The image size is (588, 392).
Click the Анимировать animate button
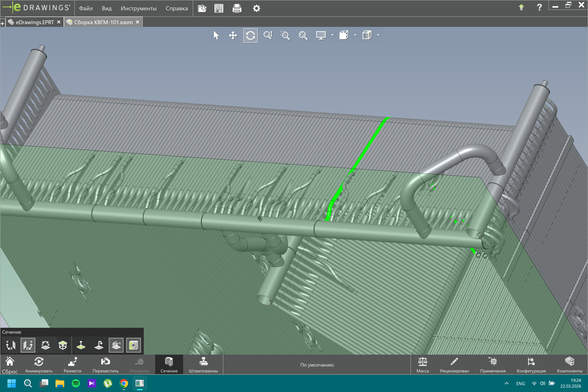(x=39, y=364)
